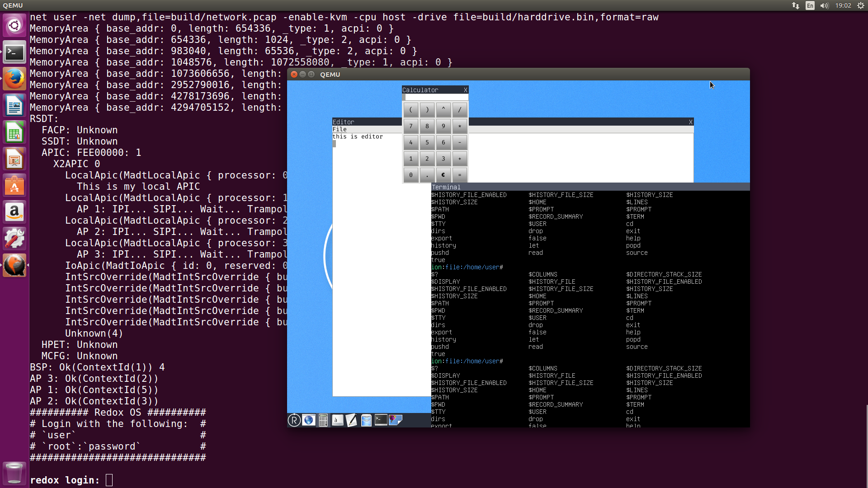This screenshot has height=488, width=868.
Task: Open System Settings from the launcher
Action: (14, 239)
